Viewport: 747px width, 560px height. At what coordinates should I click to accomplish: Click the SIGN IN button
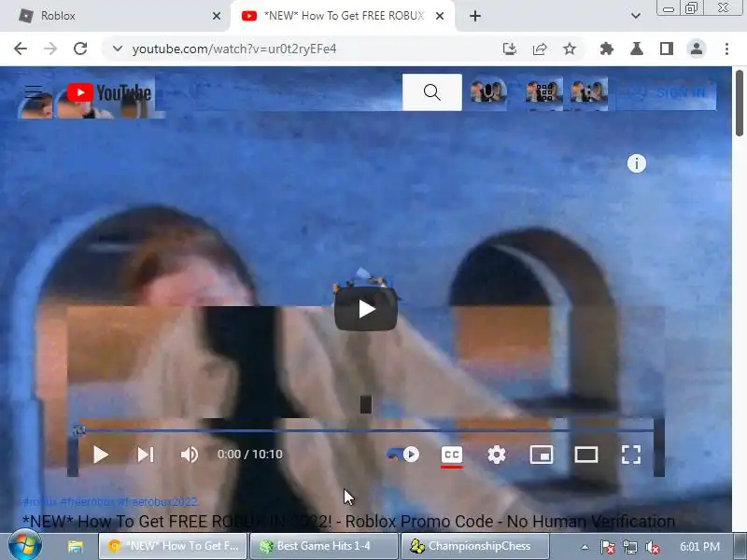pos(667,92)
